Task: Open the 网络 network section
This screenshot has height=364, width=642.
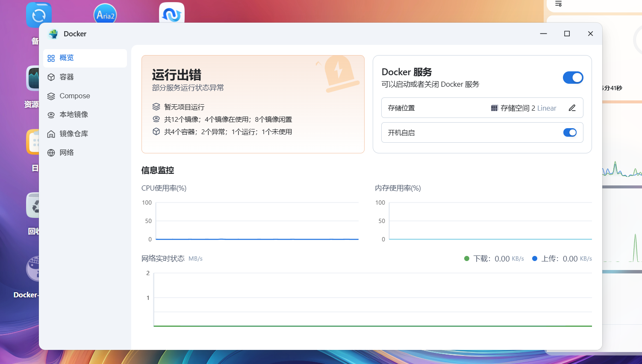Action: click(x=85, y=153)
